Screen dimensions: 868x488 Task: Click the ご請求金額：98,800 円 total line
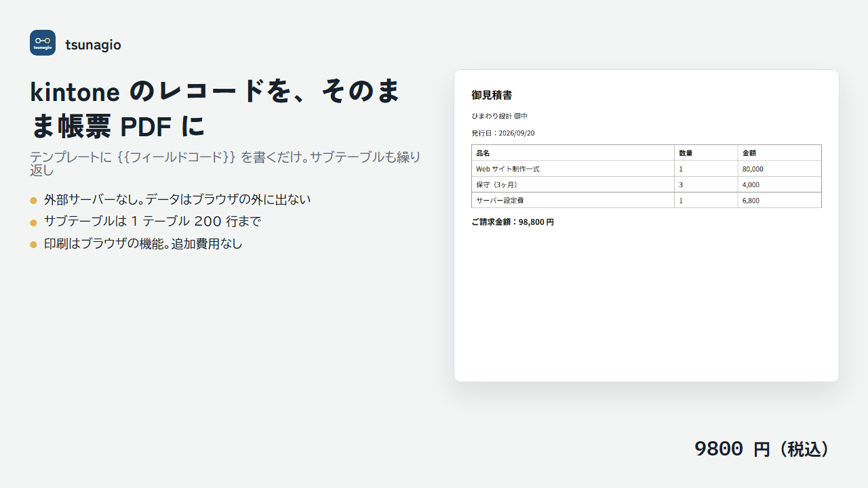tap(513, 222)
